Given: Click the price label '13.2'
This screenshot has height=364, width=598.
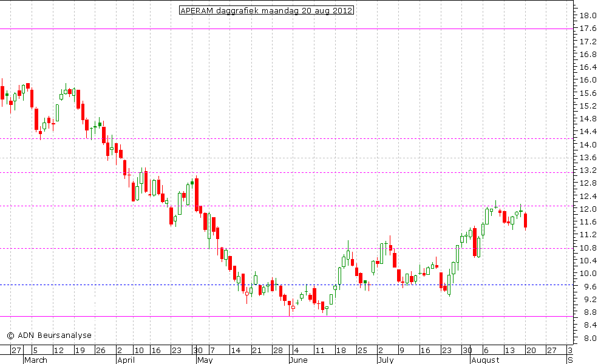Looking at the screenshot, I should point(588,170).
